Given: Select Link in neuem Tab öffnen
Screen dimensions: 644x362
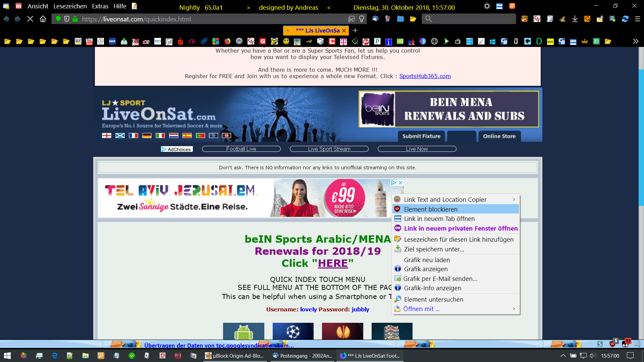Looking at the screenshot, I should 439,219.
